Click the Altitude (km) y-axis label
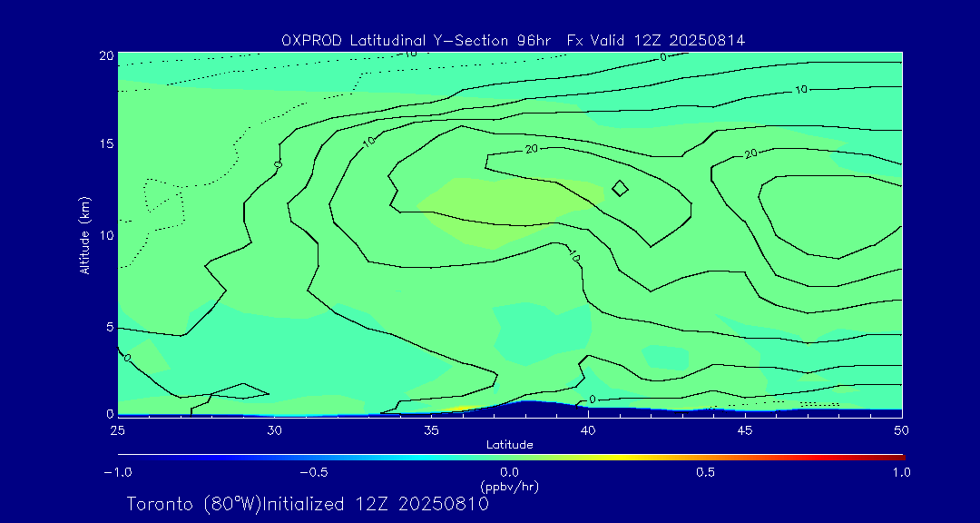 point(84,234)
